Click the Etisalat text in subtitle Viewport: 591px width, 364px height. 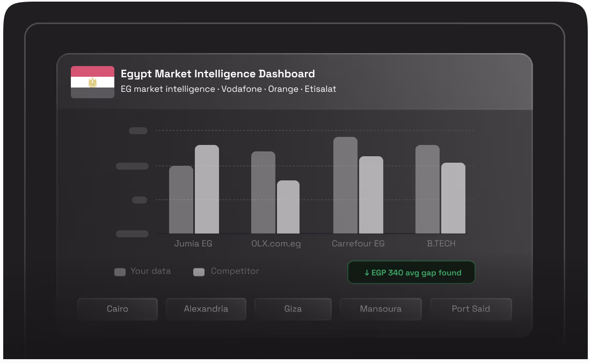pyautogui.click(x=320, y=89)
